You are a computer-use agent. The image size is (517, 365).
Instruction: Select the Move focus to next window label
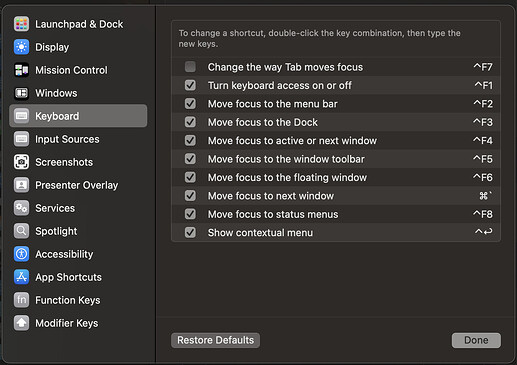pos(271,196)
